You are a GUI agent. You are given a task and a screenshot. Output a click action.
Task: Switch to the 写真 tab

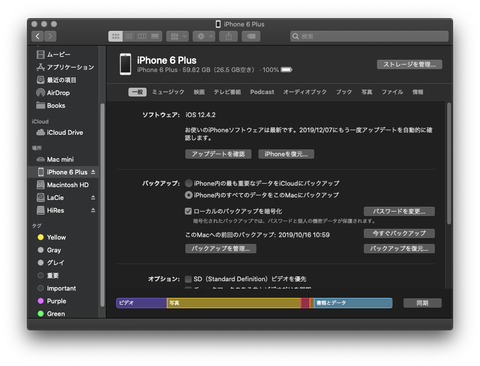click(x=367, y=92)
